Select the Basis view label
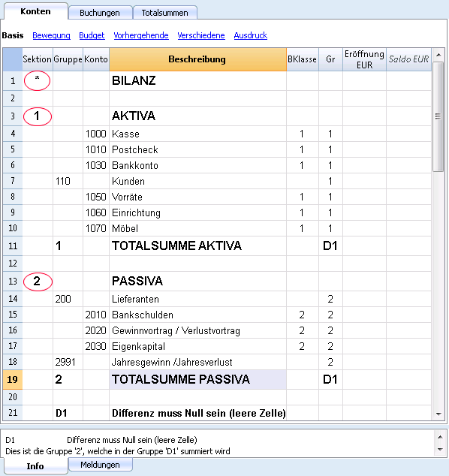Image resolution: width=449 pixels, height=476 pixels. 13,35
